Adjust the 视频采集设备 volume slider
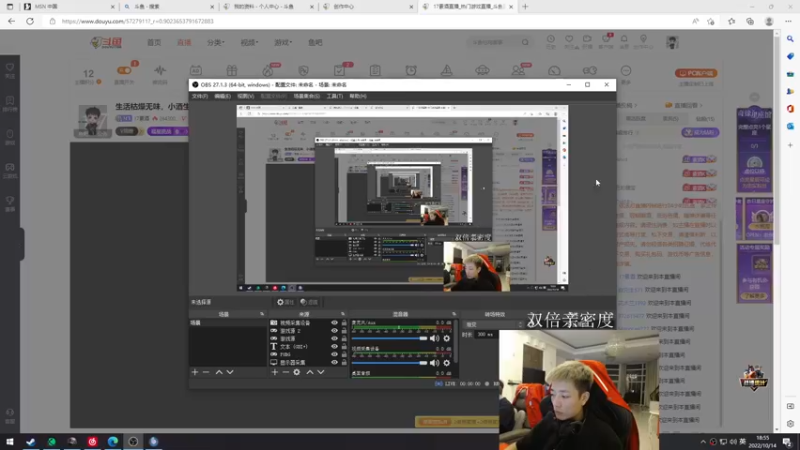The image size is (800, 450). click(389, 363)
